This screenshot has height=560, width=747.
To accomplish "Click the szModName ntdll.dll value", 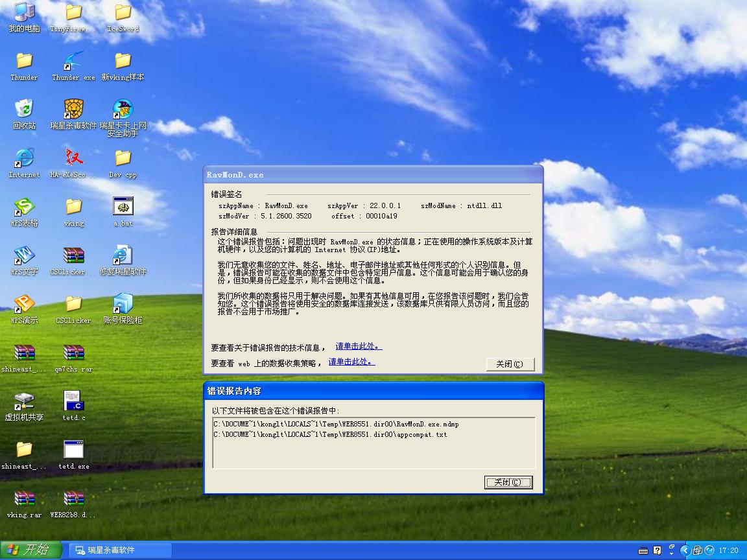I will click(484, 205).
